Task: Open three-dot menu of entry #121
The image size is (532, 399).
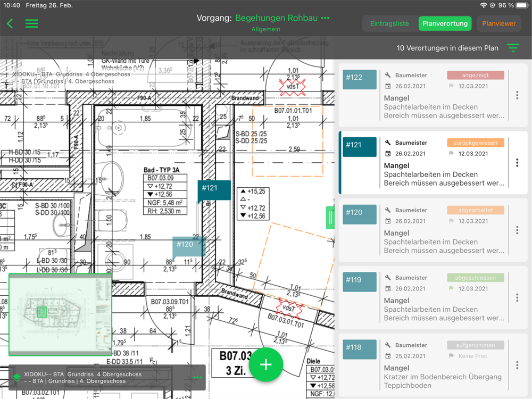Action: [517, 162]
